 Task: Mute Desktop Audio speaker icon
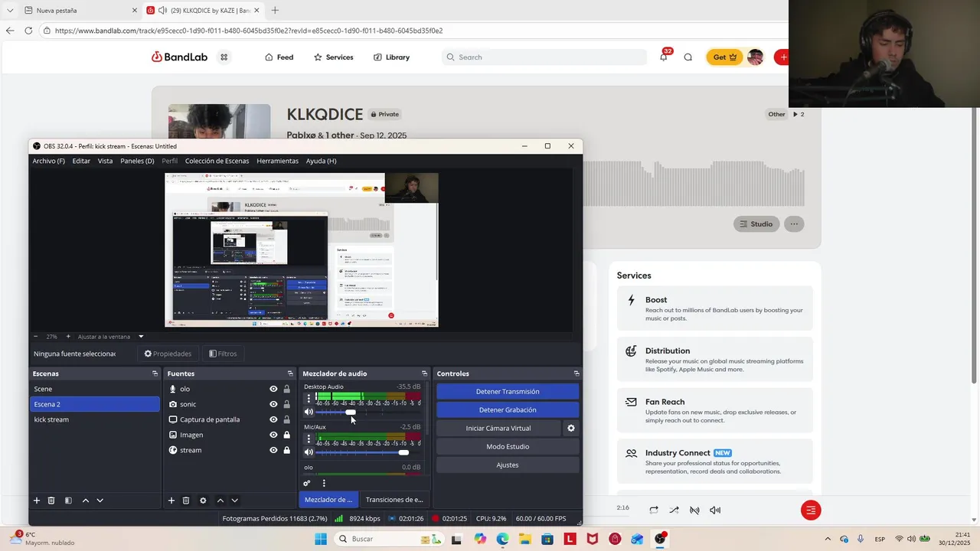coord(309,412)
